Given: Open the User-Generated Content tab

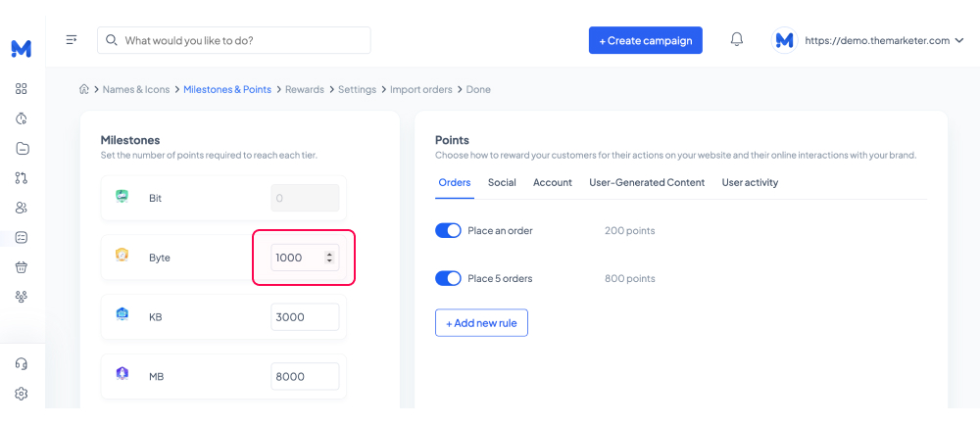Looking at the screenshot, I should pyautogui.click(x=647, y=182).
